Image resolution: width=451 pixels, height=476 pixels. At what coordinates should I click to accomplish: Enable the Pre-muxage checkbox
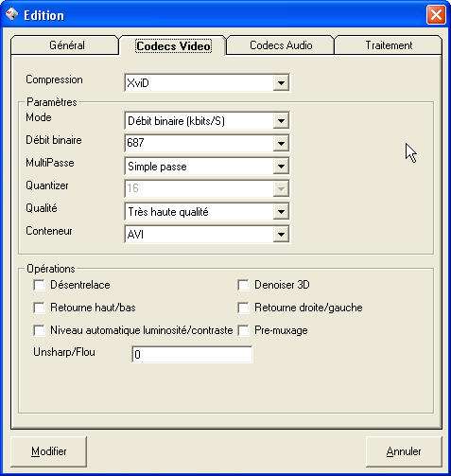(x=243, y=330)
